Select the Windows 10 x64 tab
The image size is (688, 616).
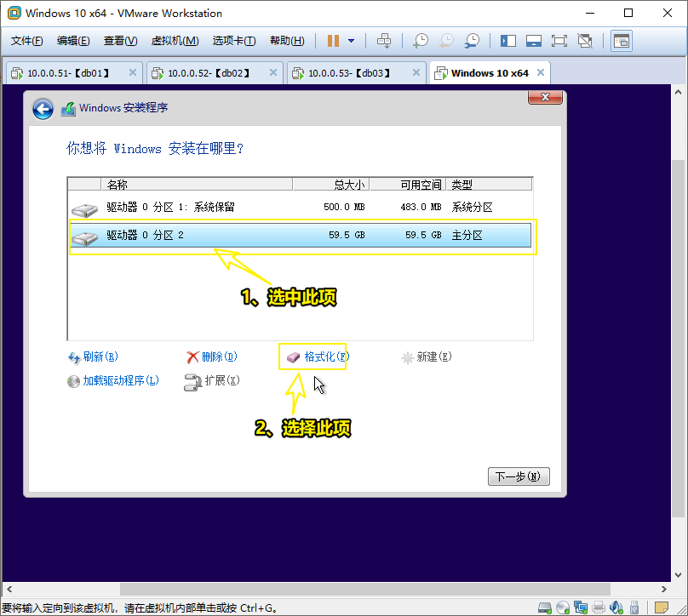(x=490, y=73)
